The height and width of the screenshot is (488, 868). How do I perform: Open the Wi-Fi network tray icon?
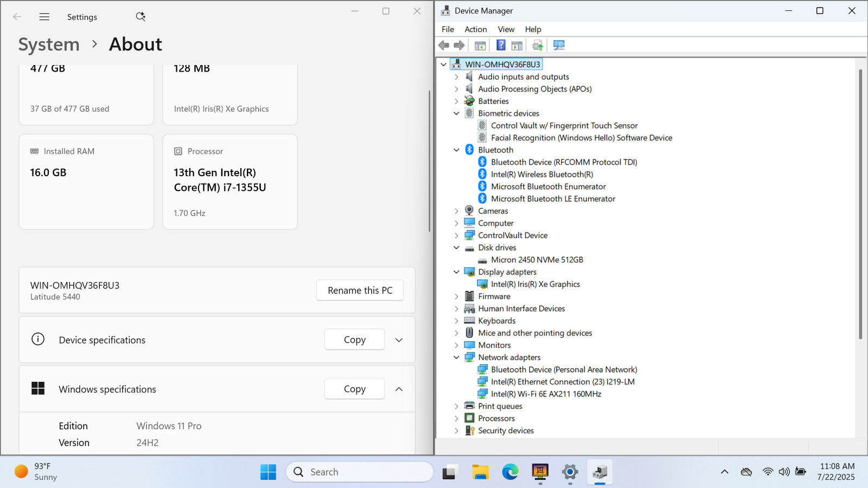pyautogui.click(x=768, y=472)
